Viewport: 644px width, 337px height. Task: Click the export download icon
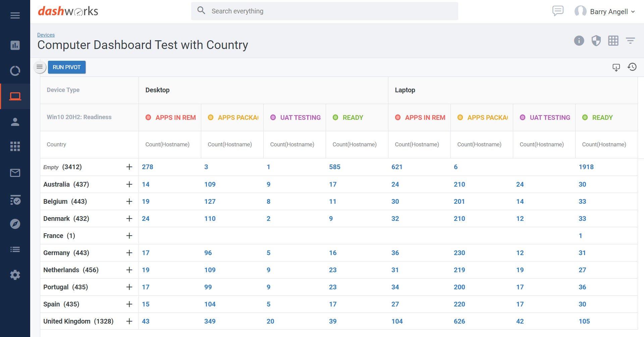pos(616,67)
